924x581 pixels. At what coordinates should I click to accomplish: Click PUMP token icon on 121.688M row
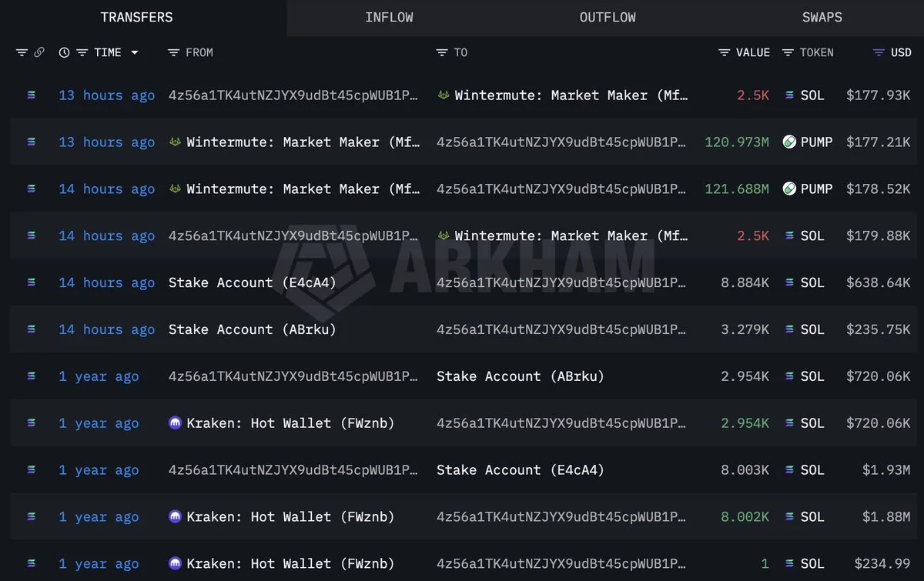[789, 189]
